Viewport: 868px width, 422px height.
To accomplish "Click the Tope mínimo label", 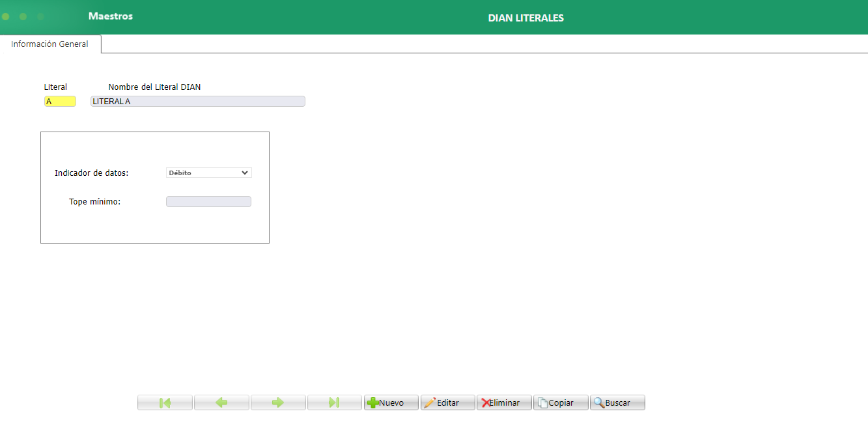I will pos(95,202).
